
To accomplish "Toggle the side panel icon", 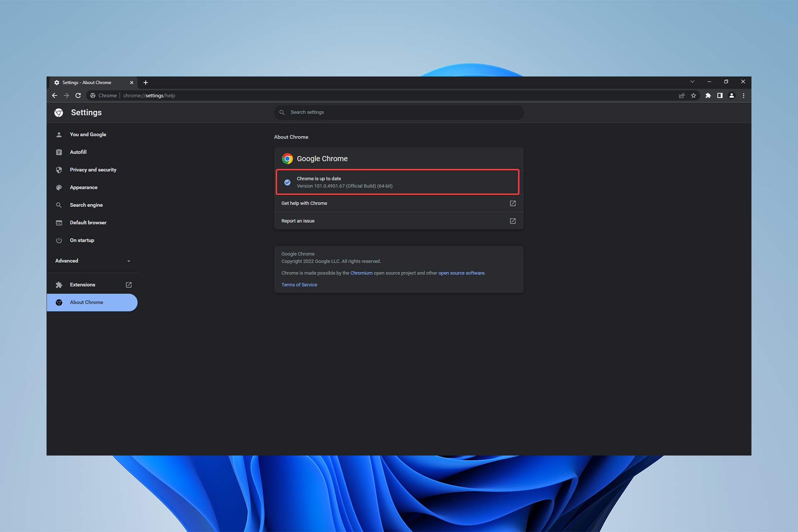I will [x=720, y=96].
